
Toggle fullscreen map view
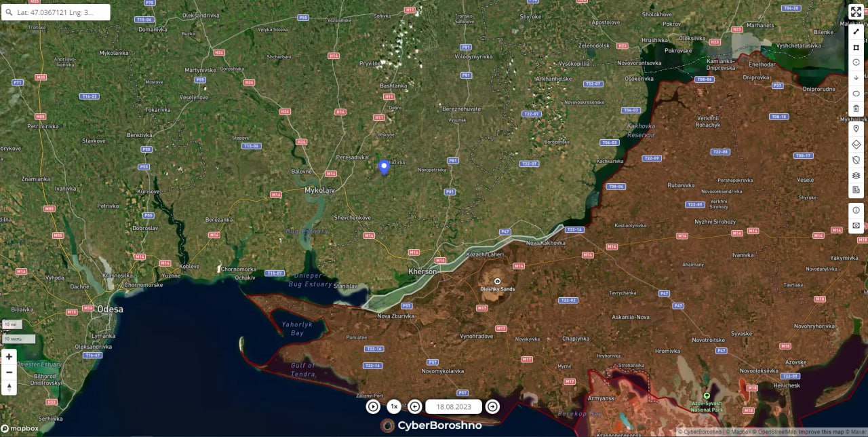coord(856,12)
